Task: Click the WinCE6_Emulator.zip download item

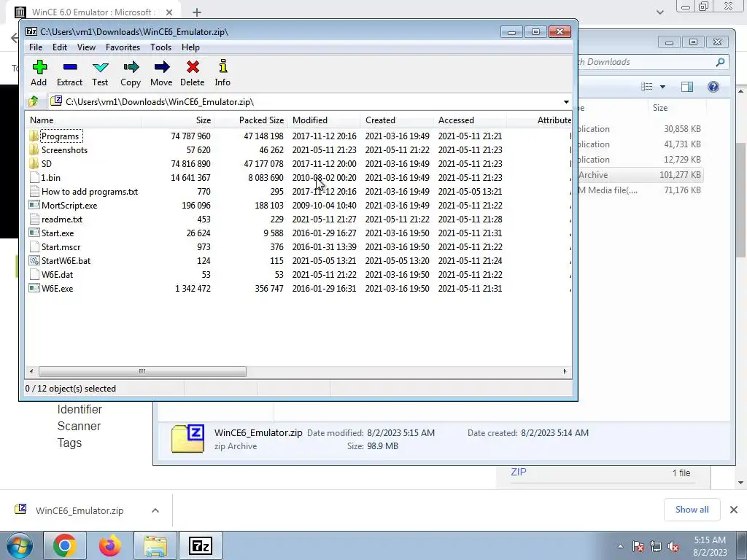Action: click(x=80, y=510)
